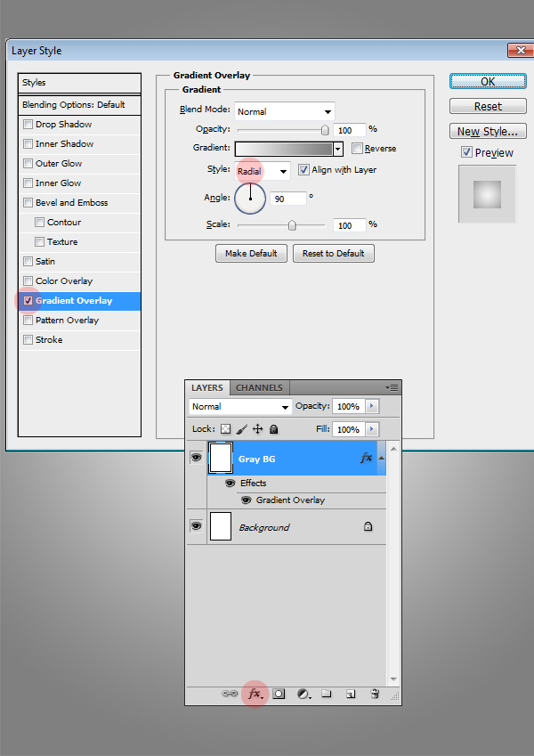
Task: Click the Delete layer trash icon
Action: pos(375,694)
